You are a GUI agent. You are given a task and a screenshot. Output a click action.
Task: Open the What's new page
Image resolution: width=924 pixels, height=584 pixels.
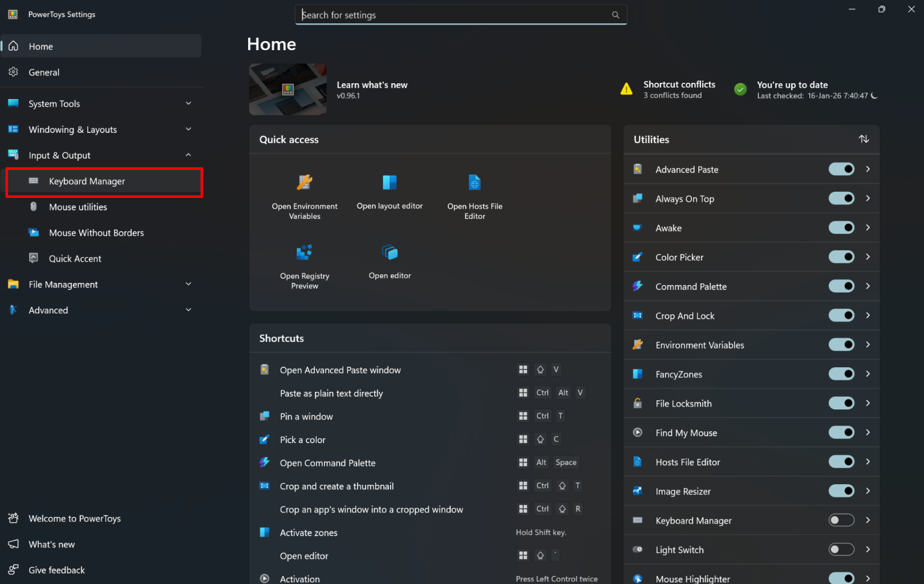point(51,545)
